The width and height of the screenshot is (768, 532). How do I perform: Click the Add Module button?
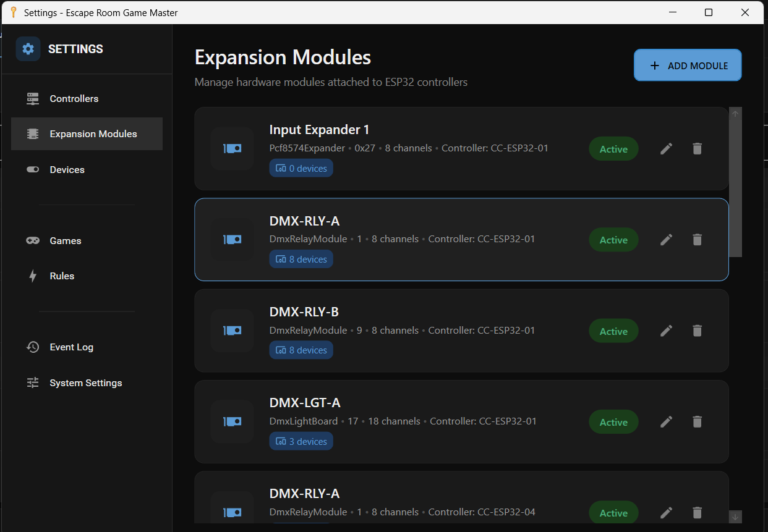688,65
